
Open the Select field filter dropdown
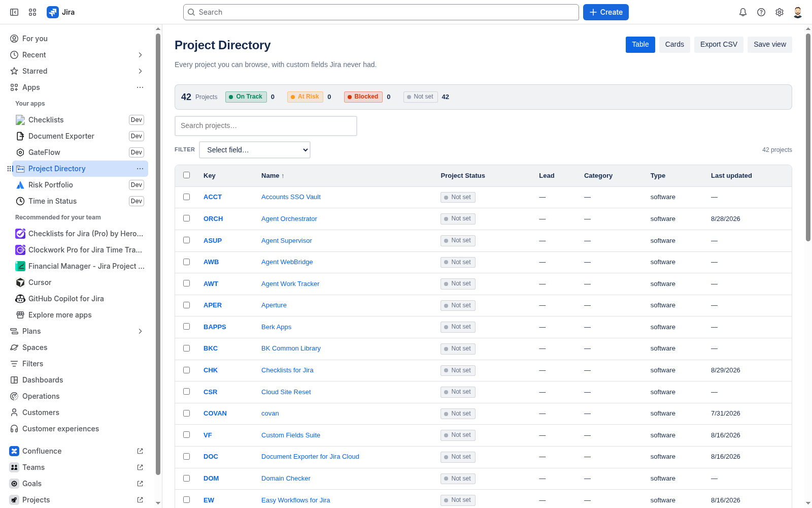255,150
